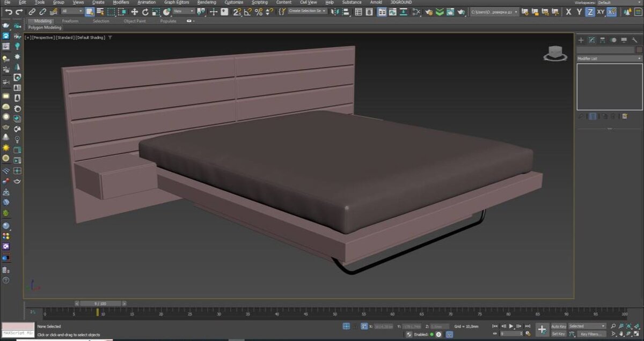644x341 pixels.
Task: Click the Angle Snap toggle
Action: pos(247,11)
